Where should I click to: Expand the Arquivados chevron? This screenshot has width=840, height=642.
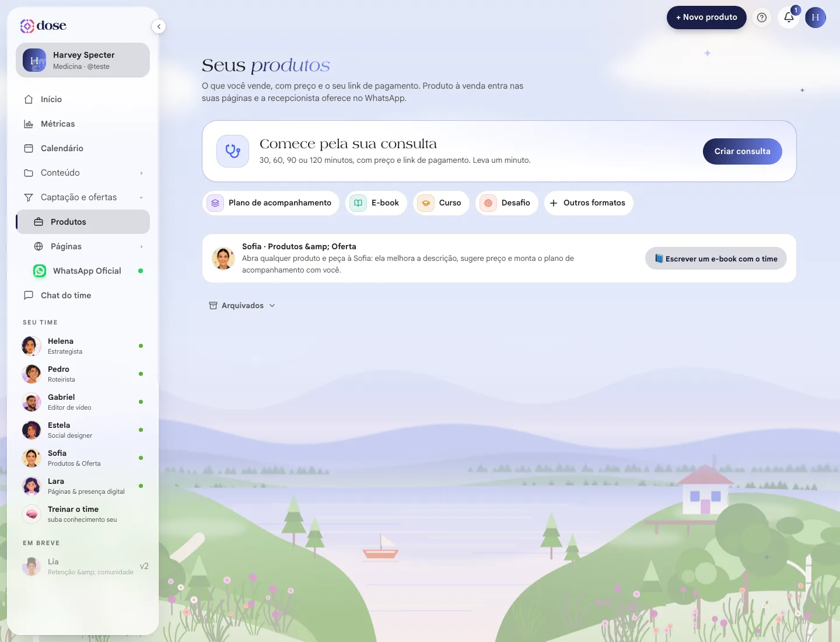(x=272, y=305)
